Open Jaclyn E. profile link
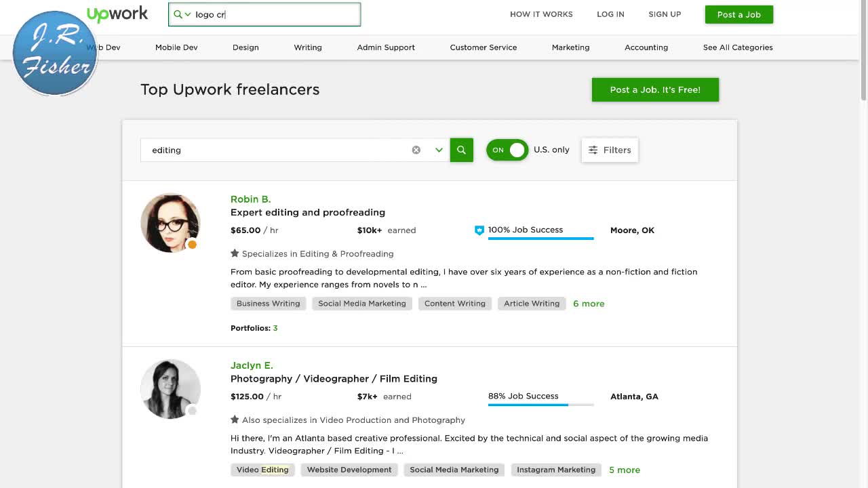 [x=252, y=365]
